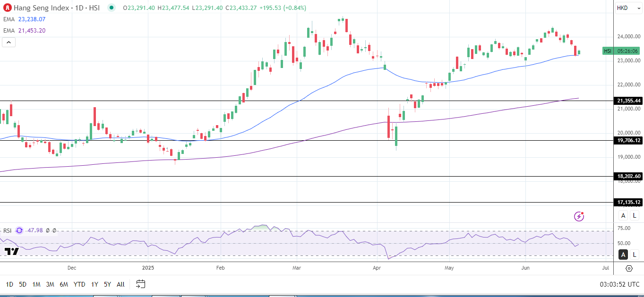Toggle log scale L on RSI pane
644x297 pixels.
coord(635,255)
